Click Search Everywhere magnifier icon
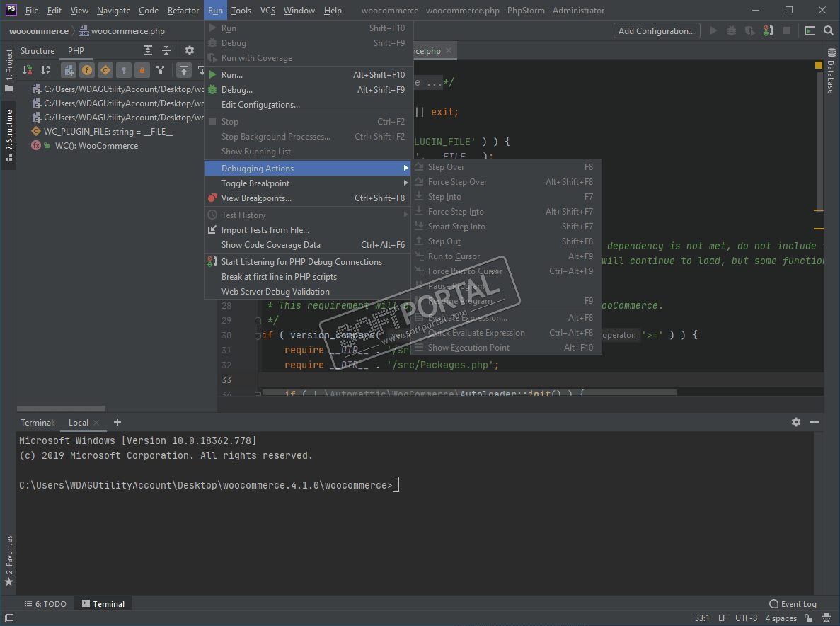This screenshot has width=840, height=626. point(829,31)
